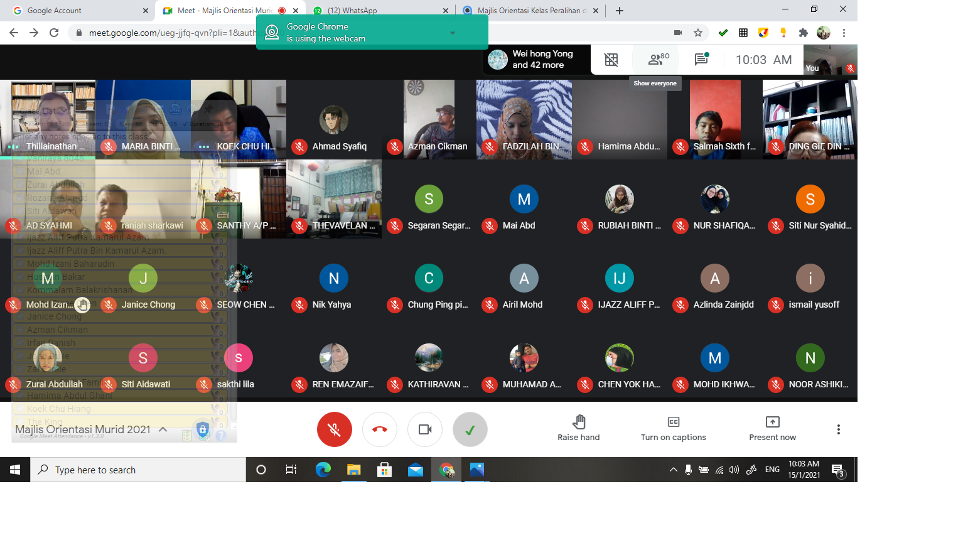
Task: Click the red hang-up call button
Action: point(380,429)
